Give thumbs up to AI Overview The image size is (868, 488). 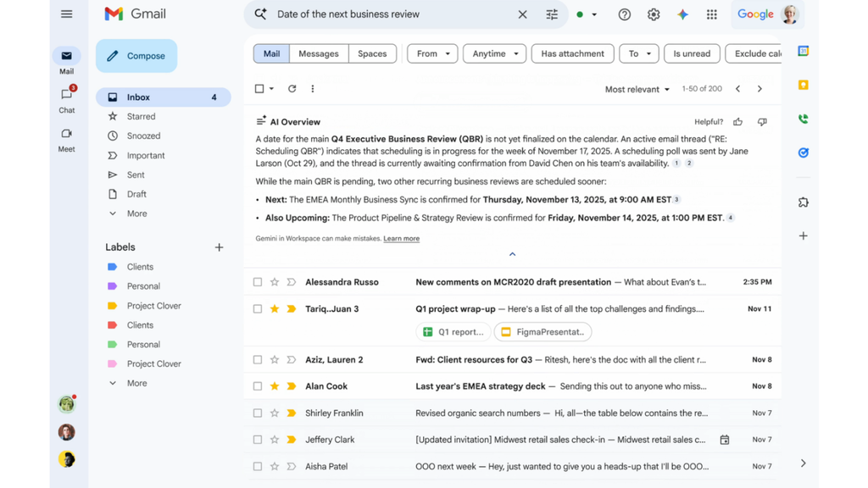point(738,122)
